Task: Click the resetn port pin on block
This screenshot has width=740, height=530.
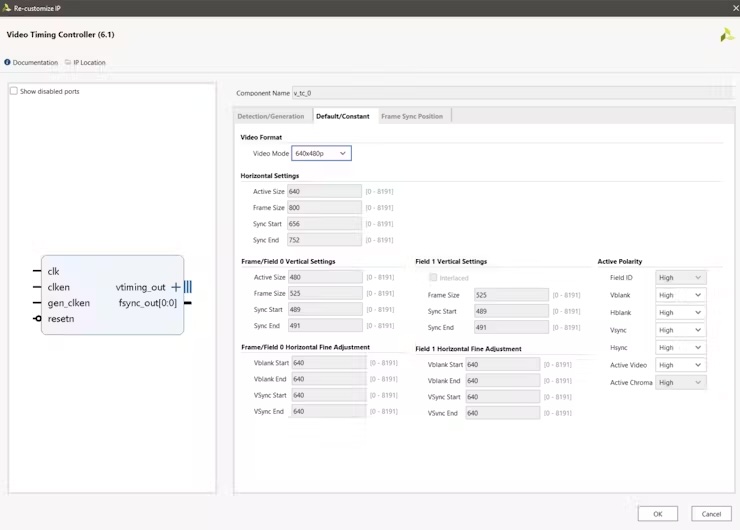Action: 38,319
